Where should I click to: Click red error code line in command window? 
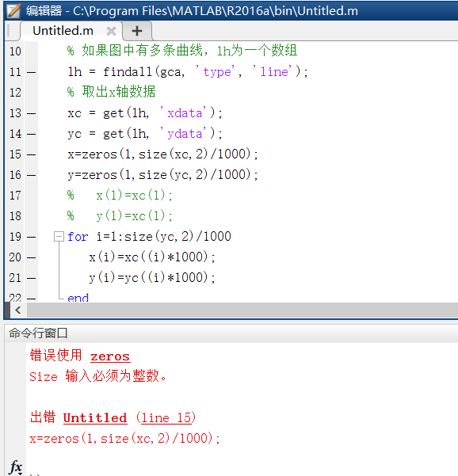click(124, 438)
